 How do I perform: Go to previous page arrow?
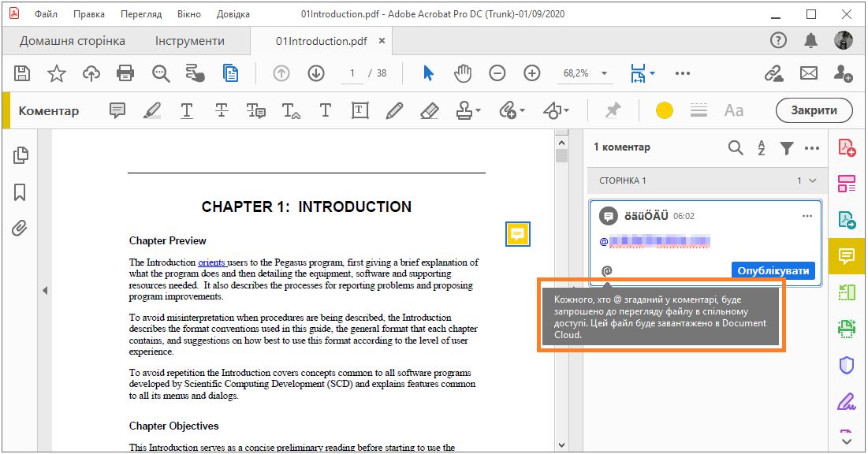click(x=281, y=73)
